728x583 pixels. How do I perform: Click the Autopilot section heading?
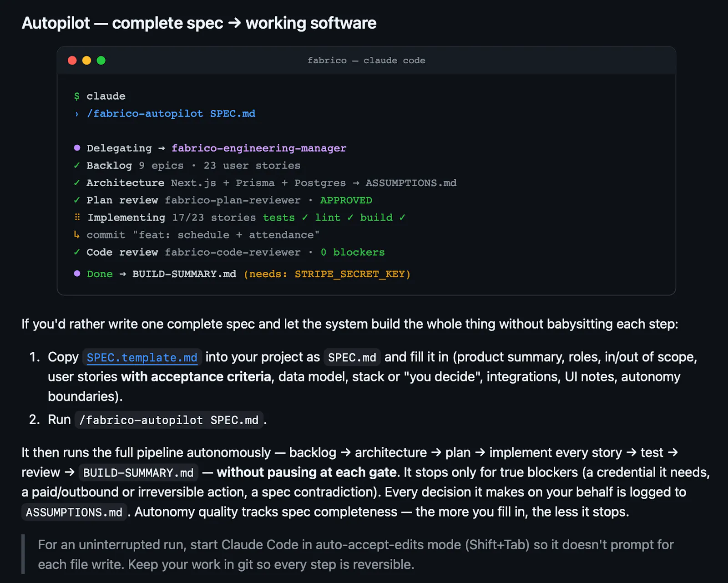(x=199, y=23)
